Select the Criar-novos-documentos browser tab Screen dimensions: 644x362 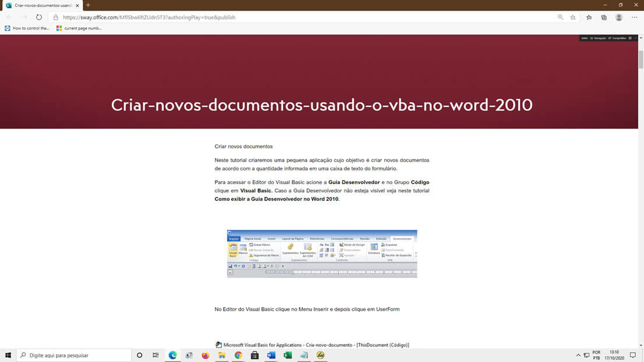(42, 5)
